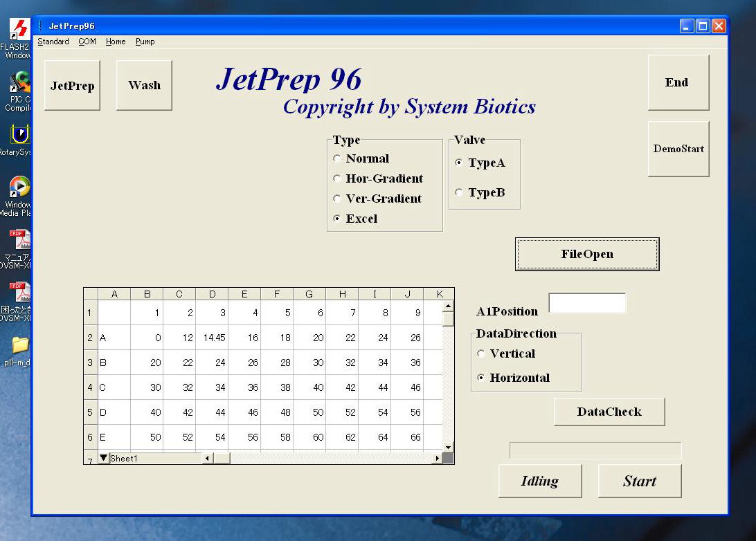Click the DataCheck button
The width and height of the screenshot is (756, 541).
609,412
